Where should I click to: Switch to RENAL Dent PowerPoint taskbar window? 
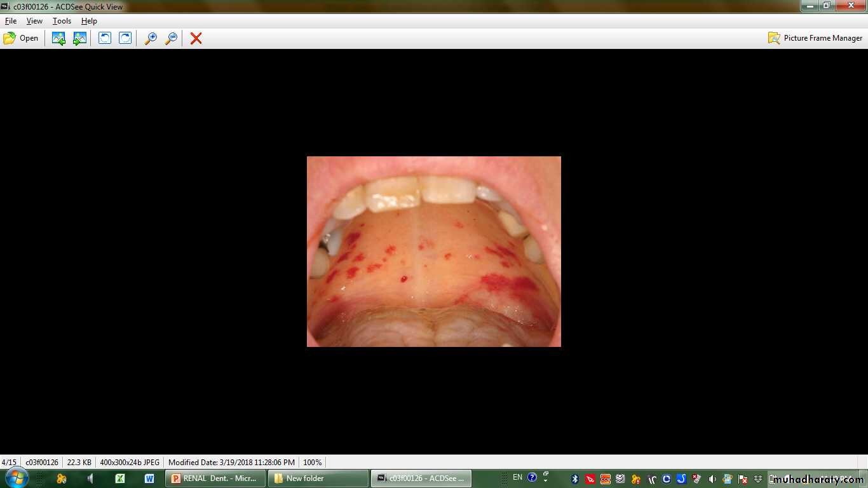click(x=215, y=478)
